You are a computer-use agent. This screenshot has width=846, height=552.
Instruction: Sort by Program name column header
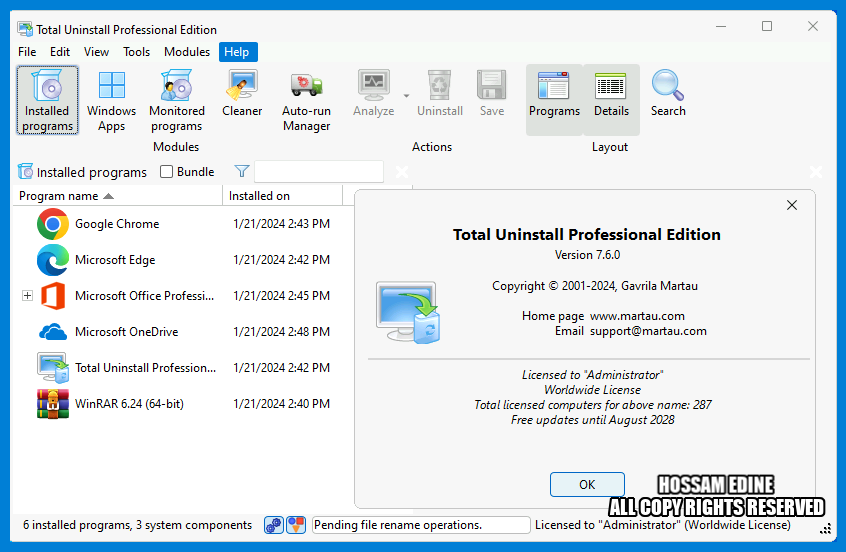[118, 196]
